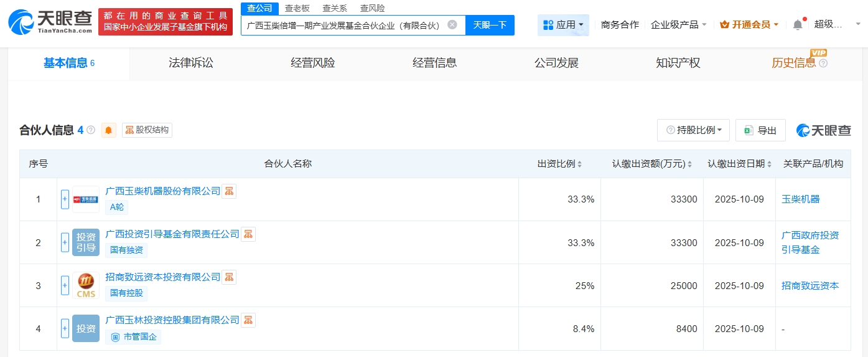Open the notification bell in header
This screenshot has height=357, width=868.
(x=798, y=25)
